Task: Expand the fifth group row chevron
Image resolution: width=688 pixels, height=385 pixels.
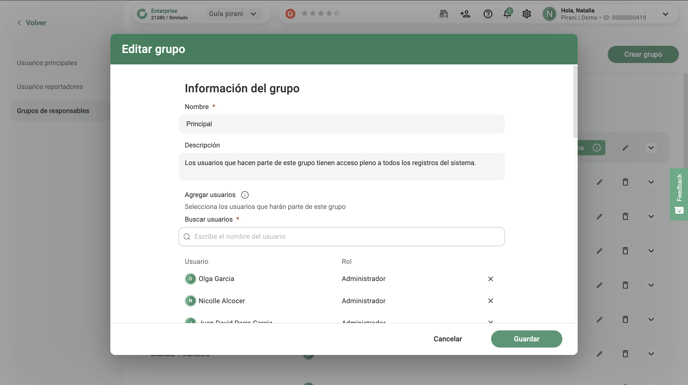Action: 651,285
